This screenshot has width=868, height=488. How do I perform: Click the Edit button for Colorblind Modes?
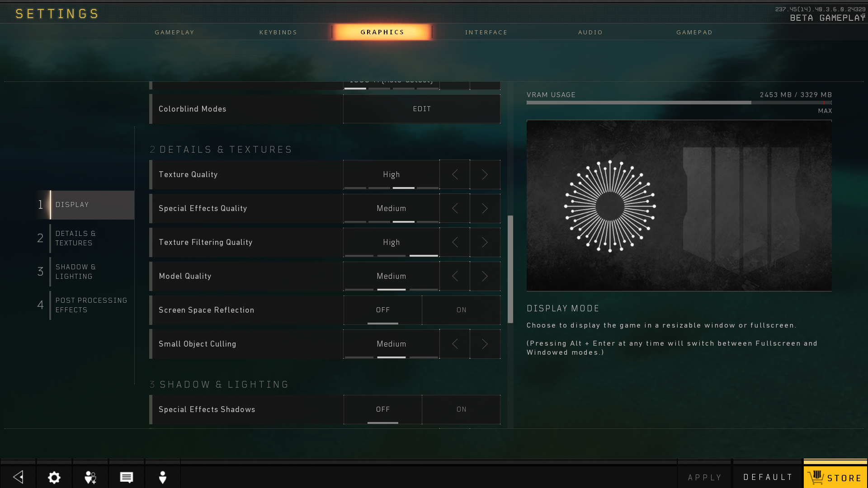coord(421,109)
